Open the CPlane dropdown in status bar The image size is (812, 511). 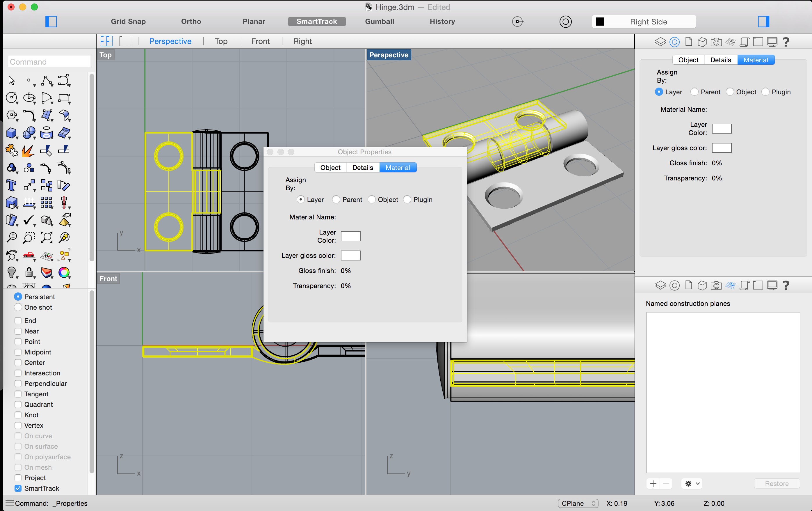click(x=578, y=503)
